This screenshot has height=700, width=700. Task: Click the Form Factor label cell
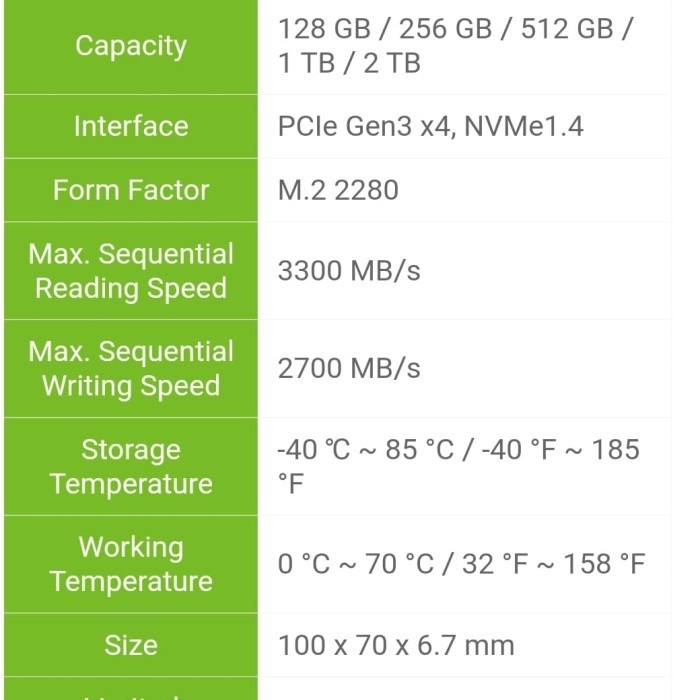coord(131,190)
